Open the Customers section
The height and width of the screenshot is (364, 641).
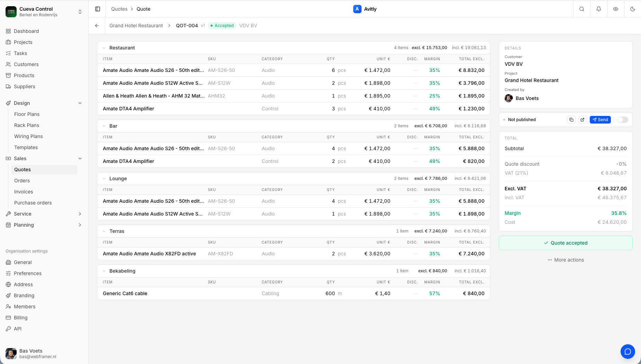coord(26,64)
